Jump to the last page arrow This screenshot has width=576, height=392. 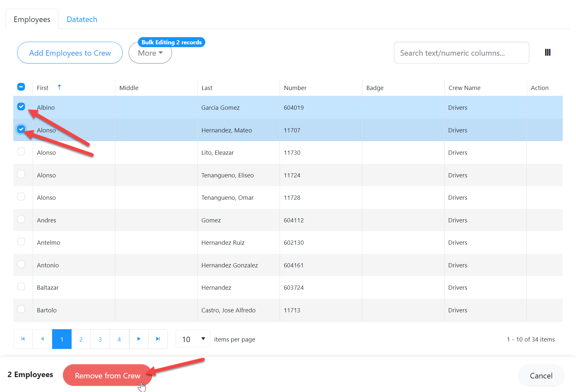coord(158,339)
